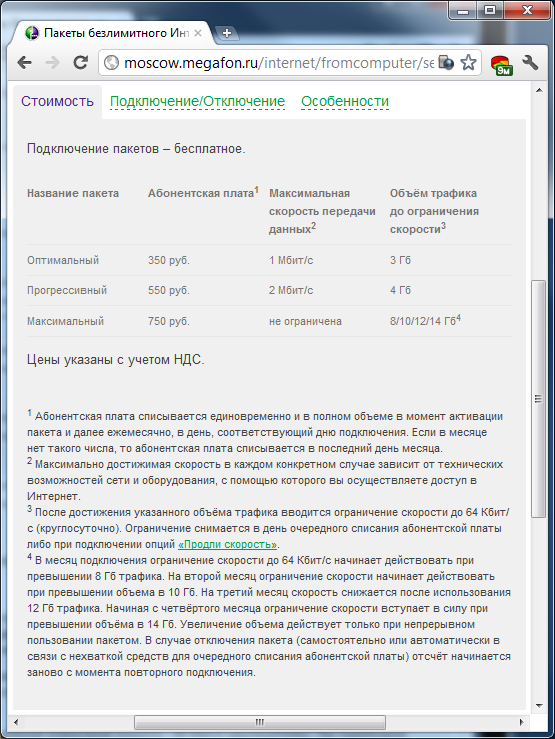This screenshot has width=555, height=739.
Task: Click the scroll left arrow
Action: (16, 722)
